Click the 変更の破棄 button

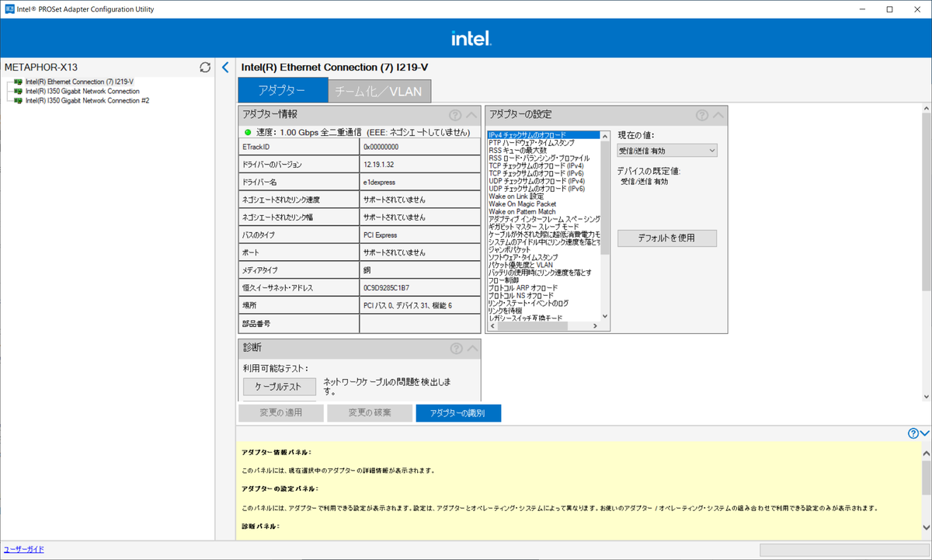pos(370,413)
